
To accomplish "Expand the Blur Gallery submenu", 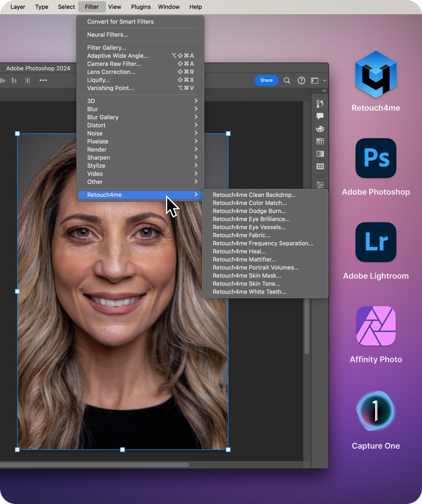I will (103, 117).
